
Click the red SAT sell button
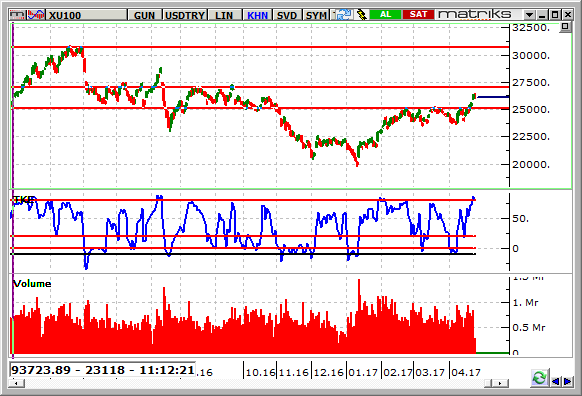[418, 14]
